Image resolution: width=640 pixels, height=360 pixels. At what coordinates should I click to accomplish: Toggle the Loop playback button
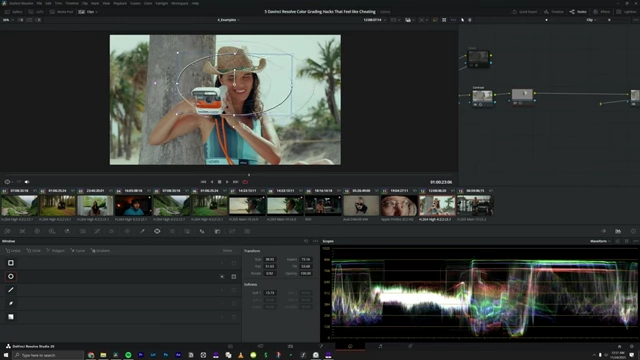245,182
